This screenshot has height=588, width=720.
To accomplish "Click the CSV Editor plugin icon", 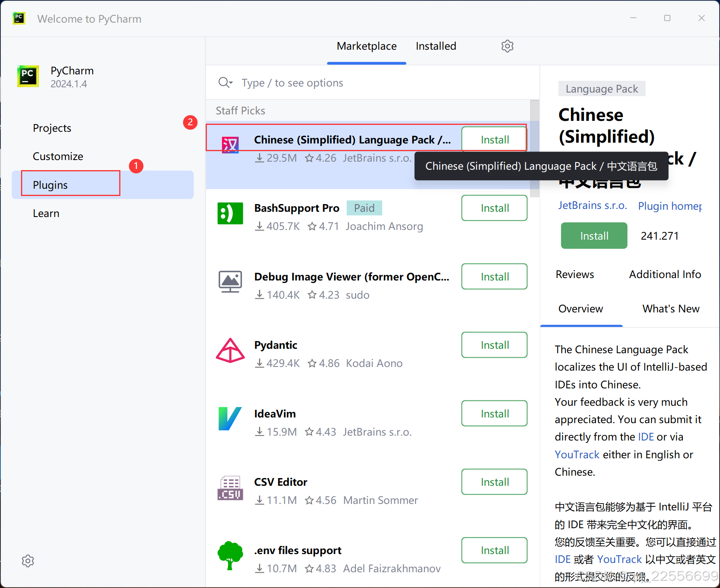I will point(230,487).
